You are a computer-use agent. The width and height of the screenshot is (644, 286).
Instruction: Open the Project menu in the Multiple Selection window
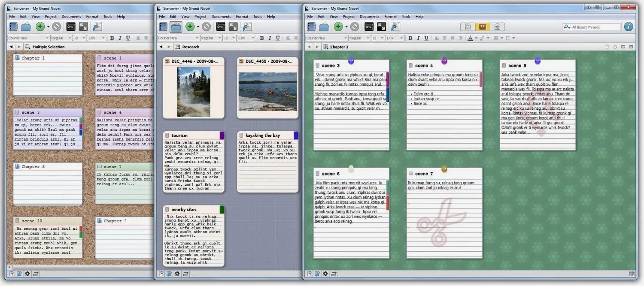[51, 17]
